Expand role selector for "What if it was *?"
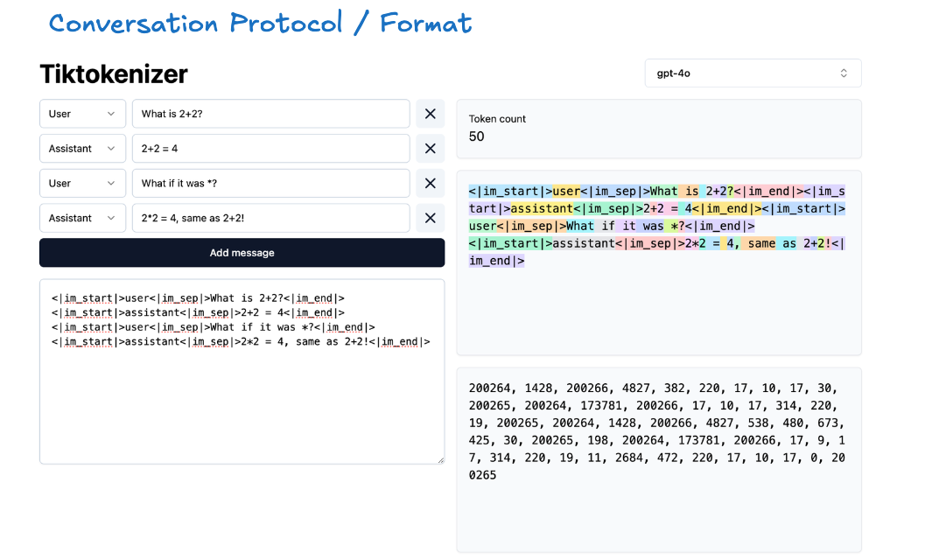This screenshot has height=560, width=925. tap(82, 184)
